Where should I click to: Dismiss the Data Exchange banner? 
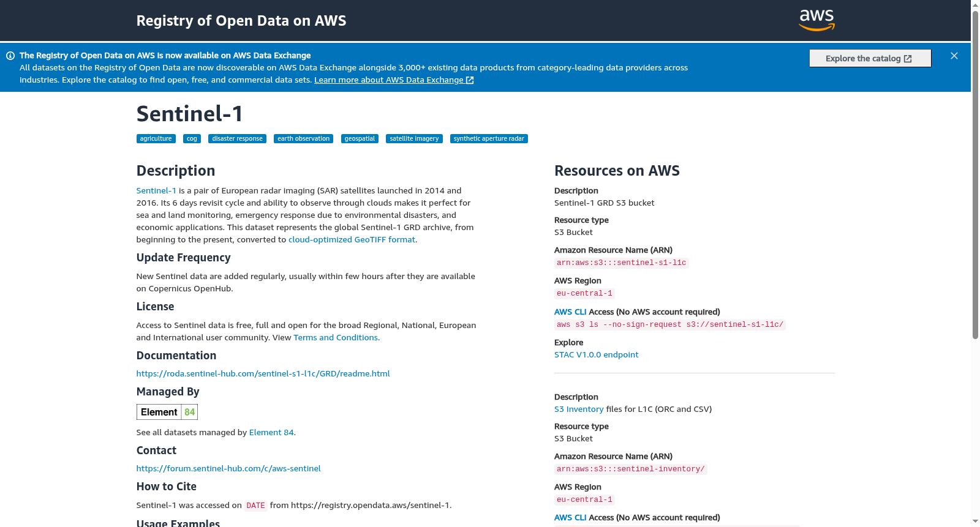[954, 56]
